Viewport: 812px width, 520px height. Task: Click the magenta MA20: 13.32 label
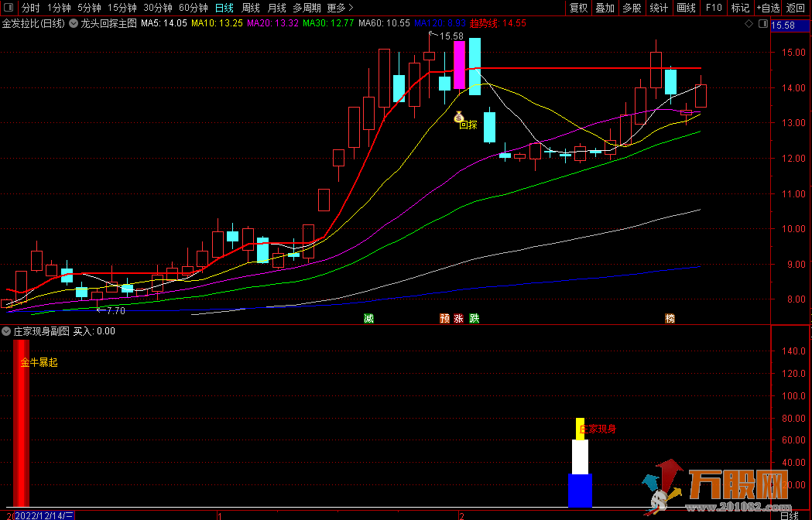(273, 23)
